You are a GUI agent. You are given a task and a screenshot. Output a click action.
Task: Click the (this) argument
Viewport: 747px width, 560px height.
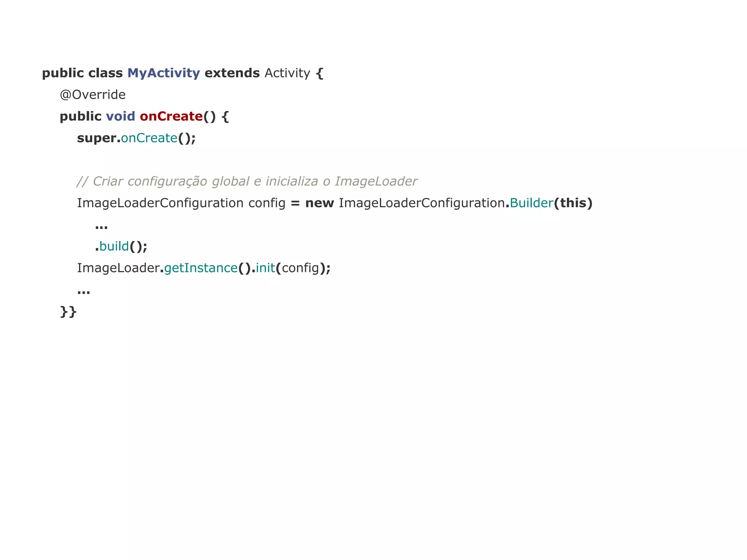(573, 203)
